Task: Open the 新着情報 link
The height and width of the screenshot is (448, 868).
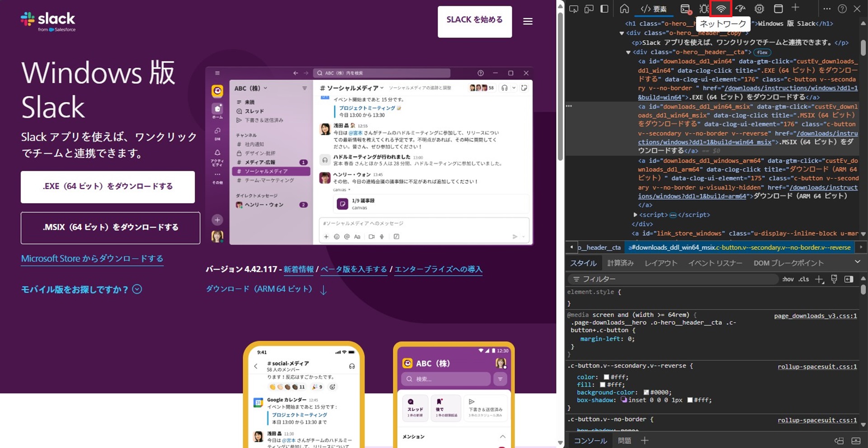Action: [298, 269]
